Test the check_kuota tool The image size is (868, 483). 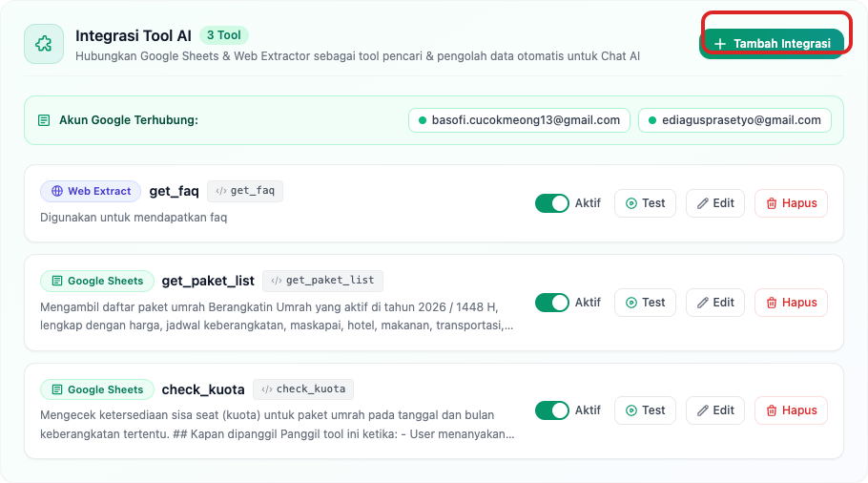645,410
